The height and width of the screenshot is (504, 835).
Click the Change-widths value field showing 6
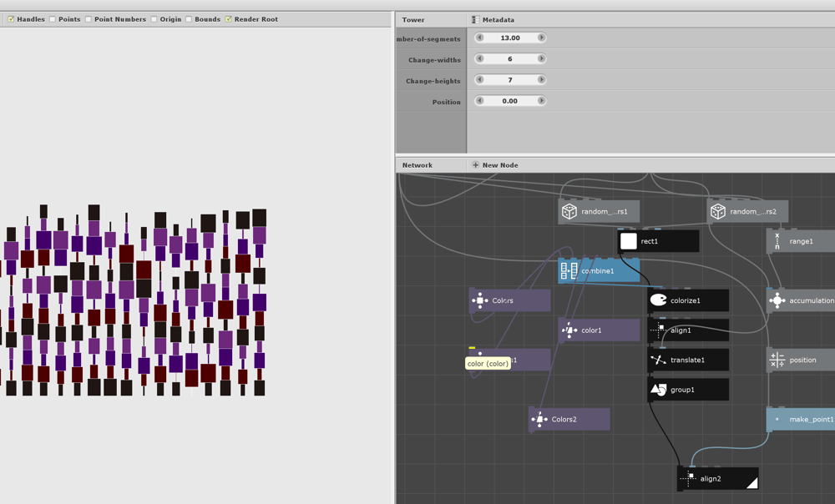[x=510, y=58]
